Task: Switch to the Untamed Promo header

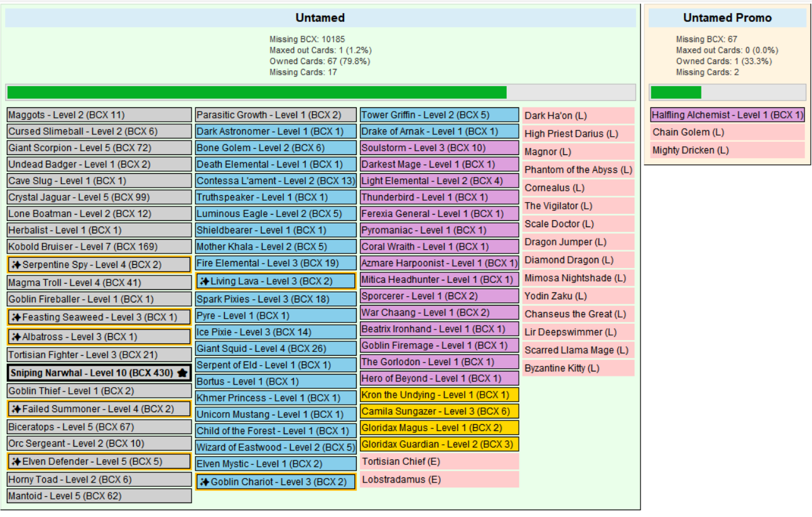Action: coord(727,18)
